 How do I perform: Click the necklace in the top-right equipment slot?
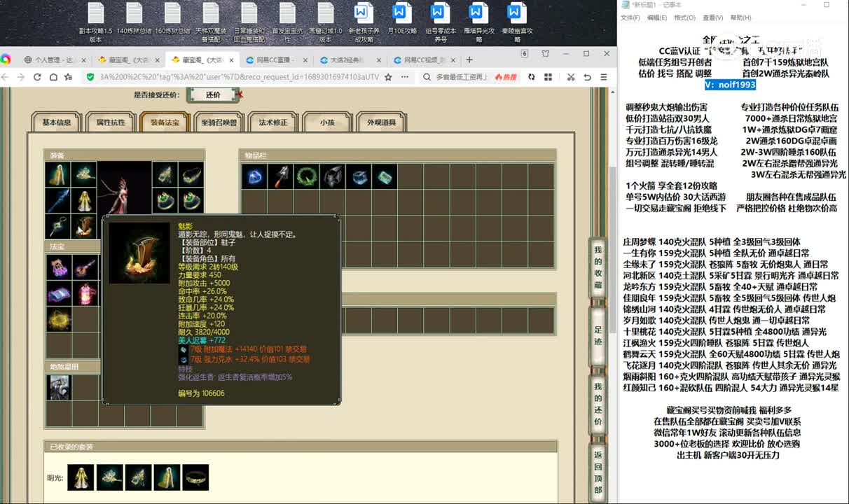click(190, 175)
